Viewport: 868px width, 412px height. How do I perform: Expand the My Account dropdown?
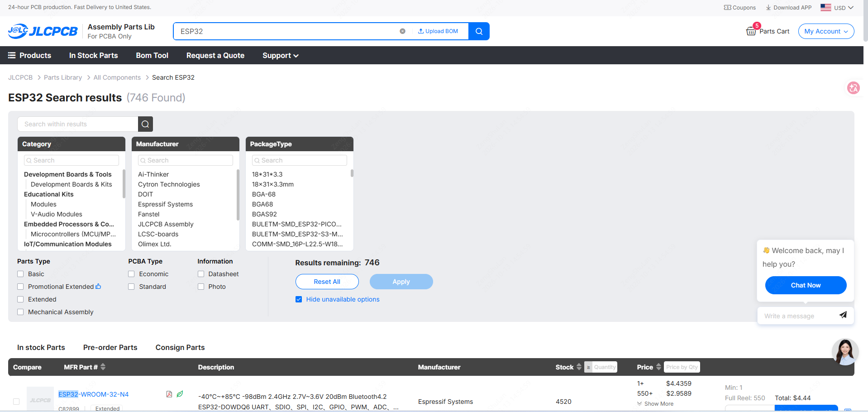point(826,31)
